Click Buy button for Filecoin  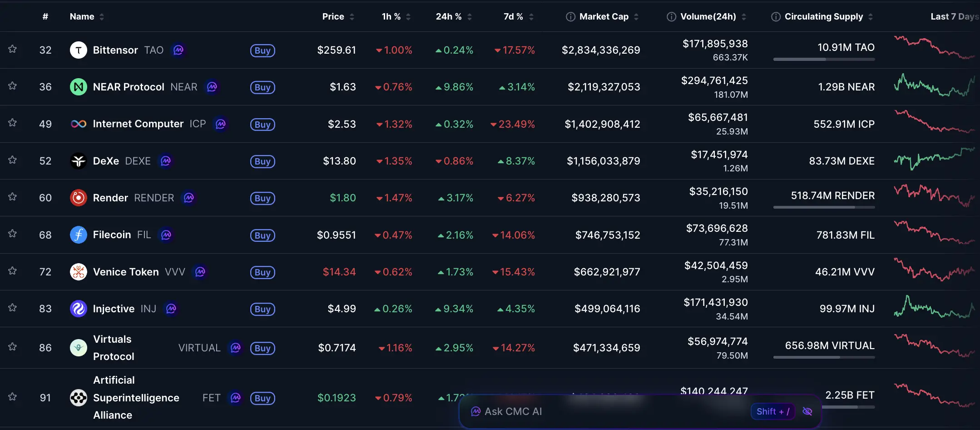click(x=262, y=235)
